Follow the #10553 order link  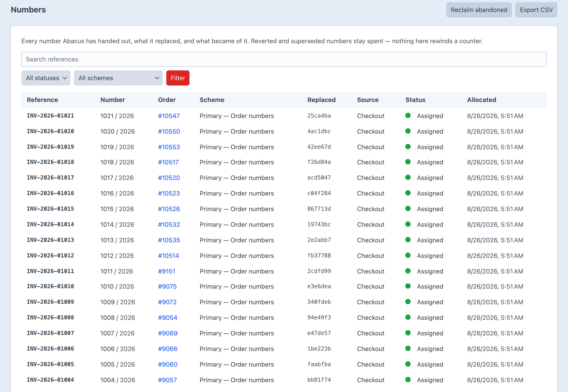click(x=169, y=147)
